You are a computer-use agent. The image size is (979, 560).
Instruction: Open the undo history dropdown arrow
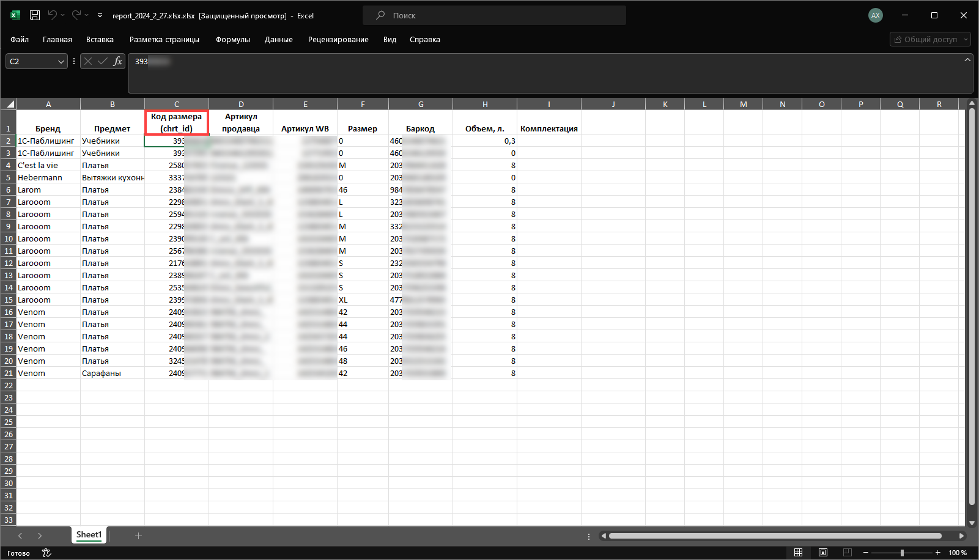tap(62, 15)
